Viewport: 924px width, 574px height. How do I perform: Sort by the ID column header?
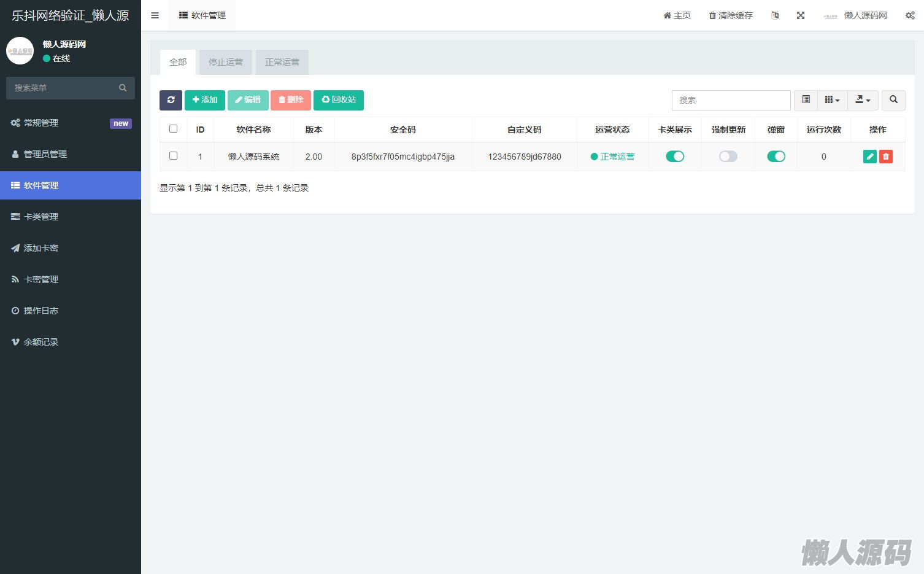click(x=200, y=130)
